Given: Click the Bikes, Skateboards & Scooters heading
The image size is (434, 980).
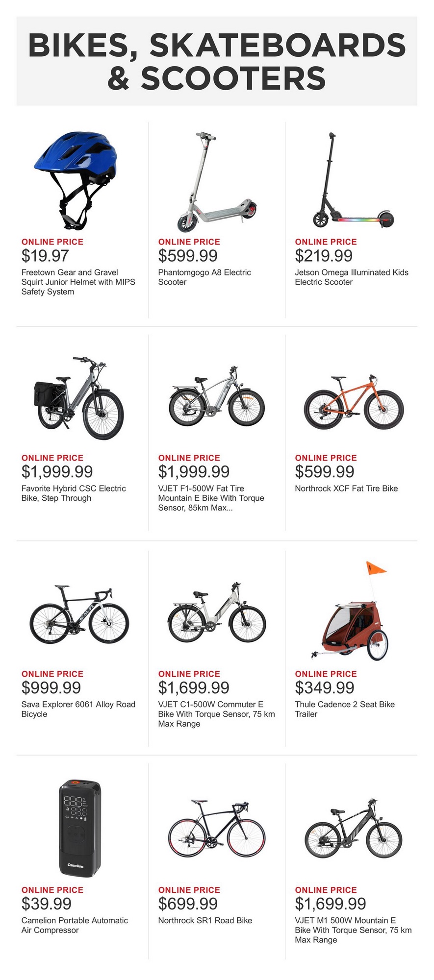Looking at the screenshot, I should click(x=217, y=61).
